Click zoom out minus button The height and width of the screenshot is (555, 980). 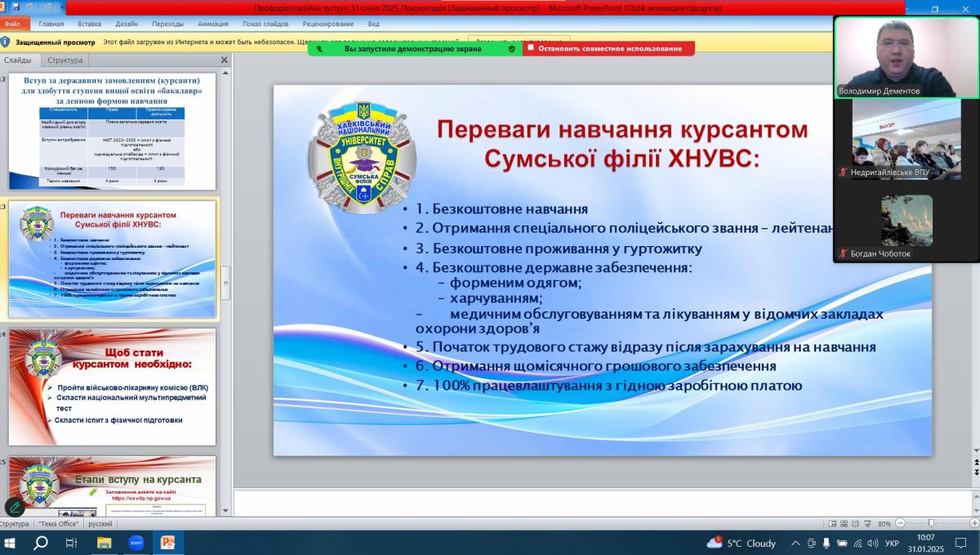[900, 523]
